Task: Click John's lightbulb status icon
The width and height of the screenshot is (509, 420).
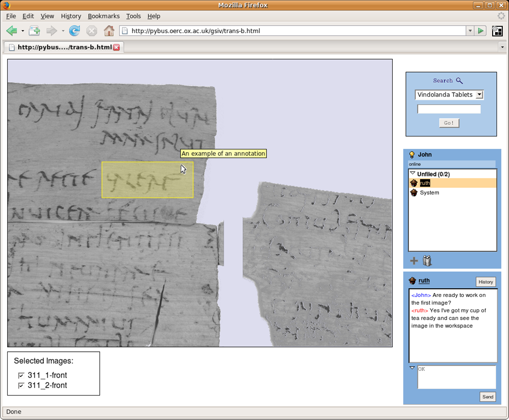Action: 412,155
